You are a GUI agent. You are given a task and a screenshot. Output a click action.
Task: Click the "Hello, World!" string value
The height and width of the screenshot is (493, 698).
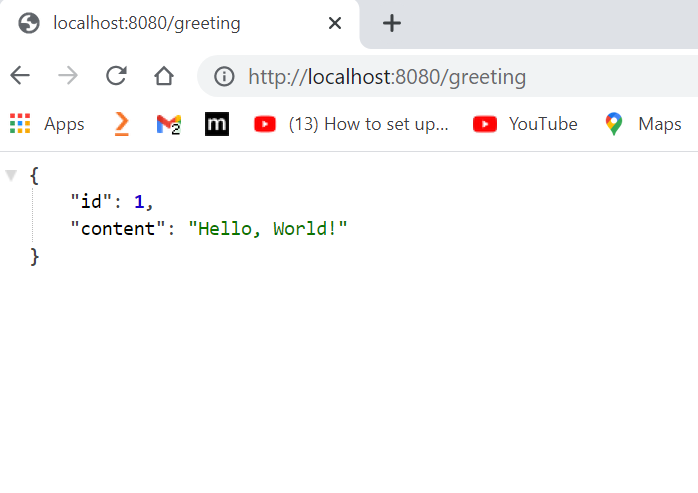(x=268, y=229)
